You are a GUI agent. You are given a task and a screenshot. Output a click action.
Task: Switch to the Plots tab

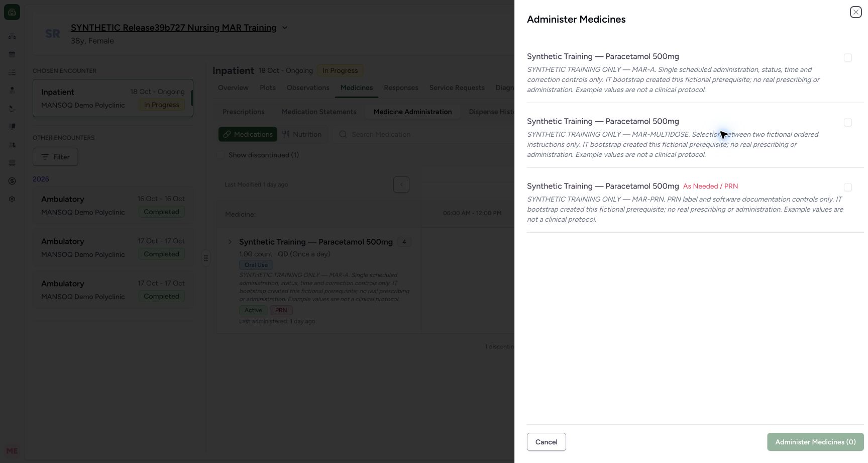pos(268,87)
